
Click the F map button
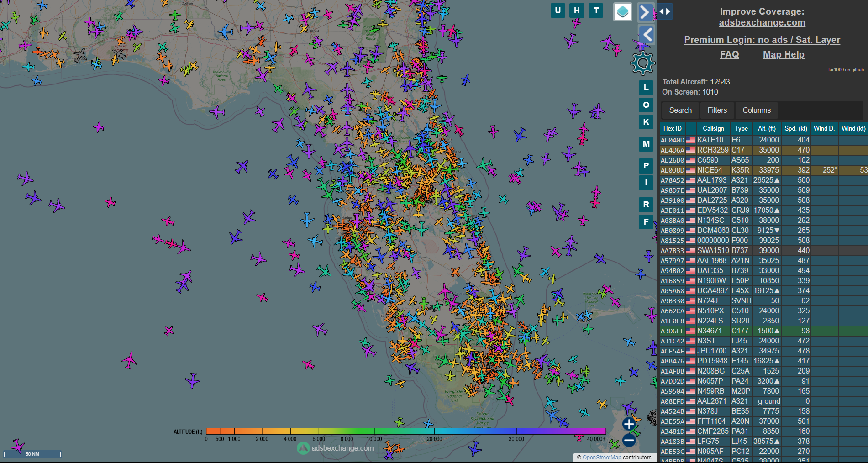646,222
